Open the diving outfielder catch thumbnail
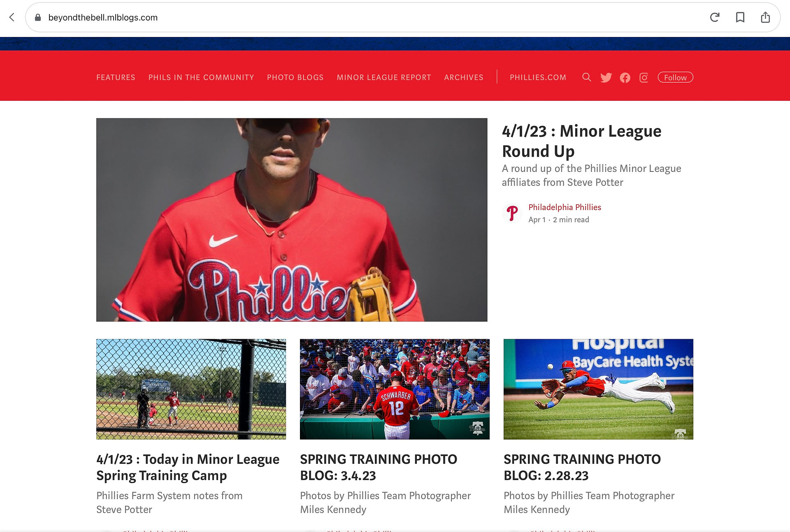This screenshot has width=790, height=532. click(x=598, y=389)
